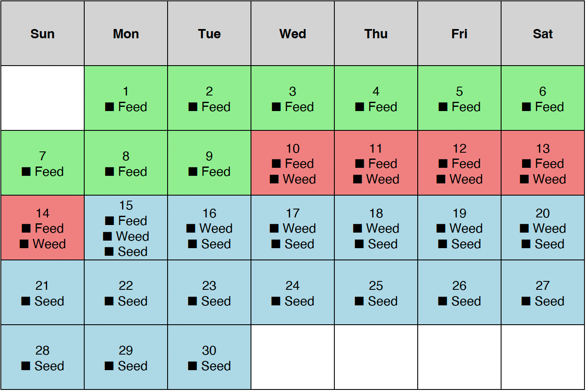587x392 pixels.
Task: Click the date number 5
Action: (459, 91)
